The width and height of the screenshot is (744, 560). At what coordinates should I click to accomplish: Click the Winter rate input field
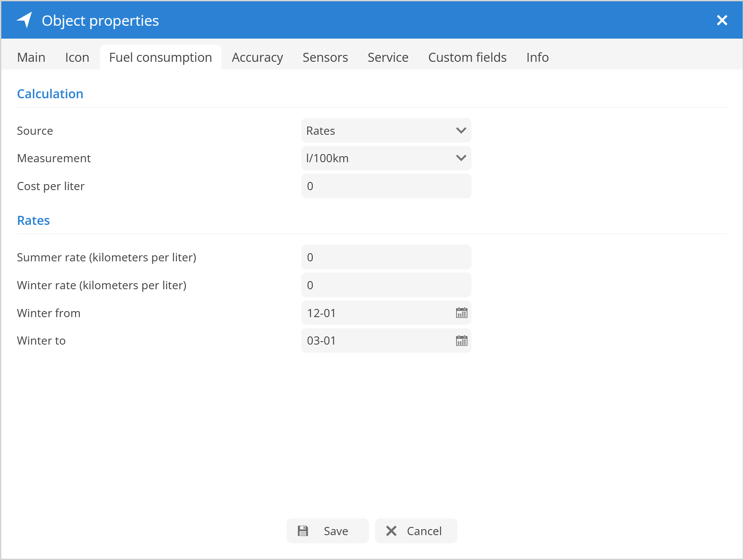click(x=386, y=285)
